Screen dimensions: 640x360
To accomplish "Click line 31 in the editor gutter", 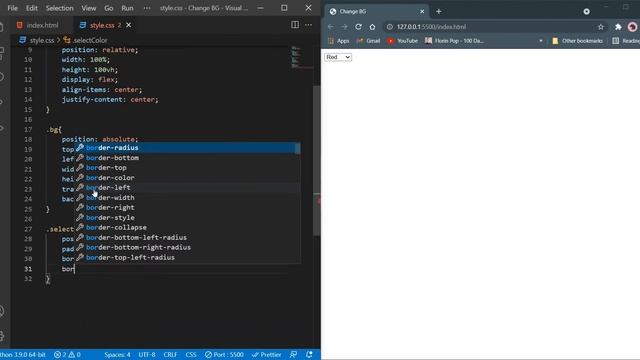I will coord(28,269).
